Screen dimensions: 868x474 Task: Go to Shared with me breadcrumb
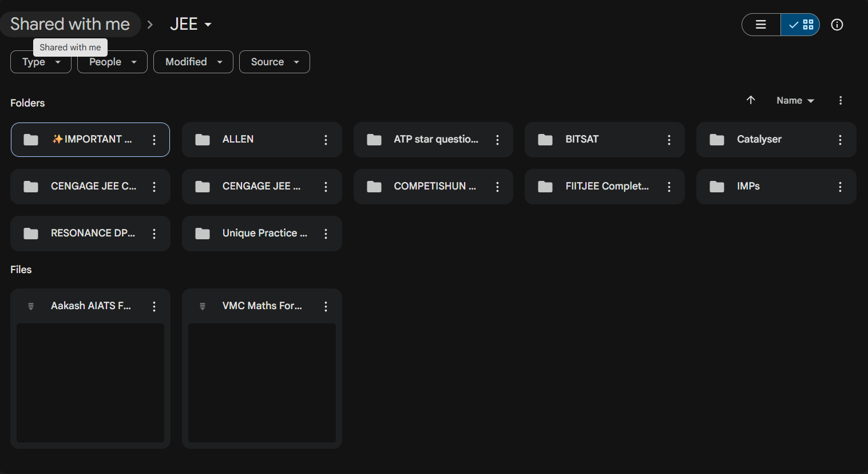[x=70, y=24]
